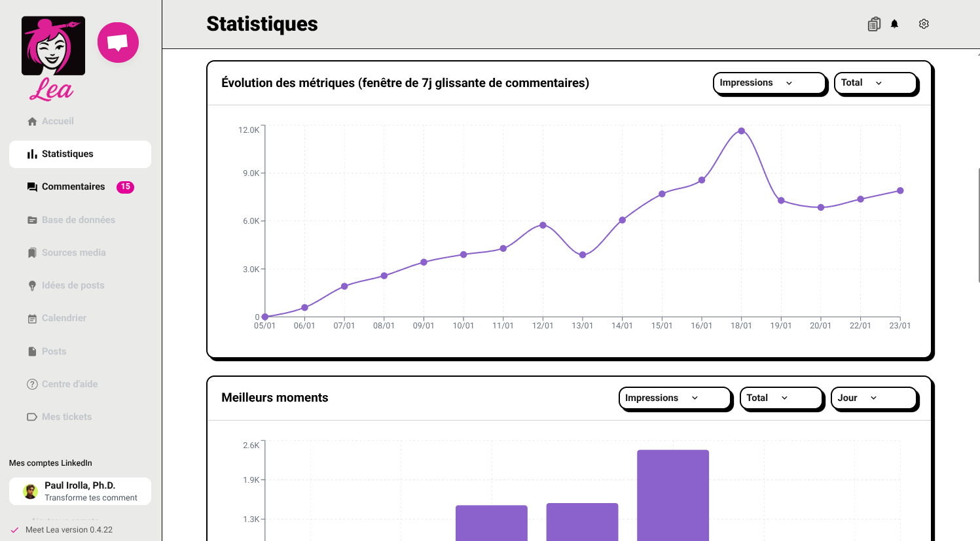
Task: Open settings gear icon
Action: (924, 24)
